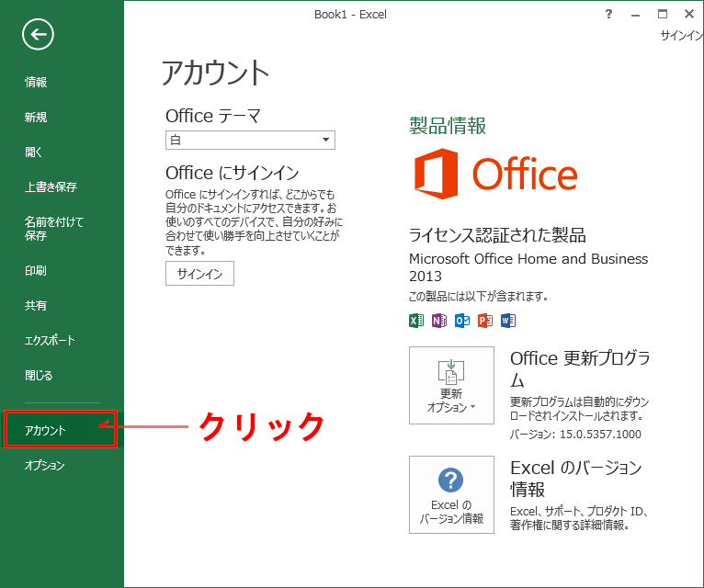Choose 上書き保存 from the sidebar
704x588 pixels.
51,187
